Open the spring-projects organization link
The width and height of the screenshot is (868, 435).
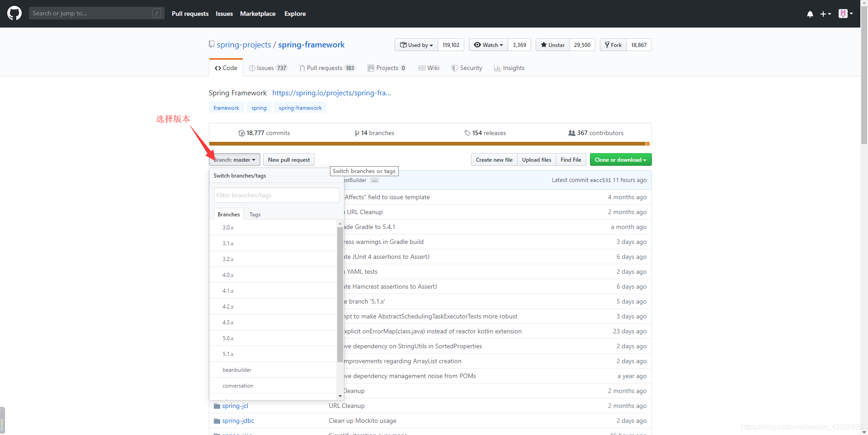pyautogui.click(x=244, y=45)
